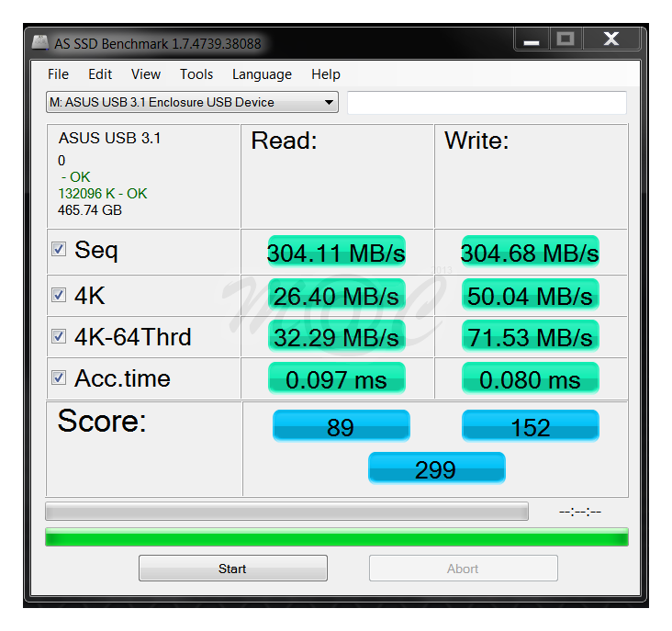This screenshot has width=672, height=631.
Task: Click Seq write result 304.68 MB/s
Action: click(530, 252)
